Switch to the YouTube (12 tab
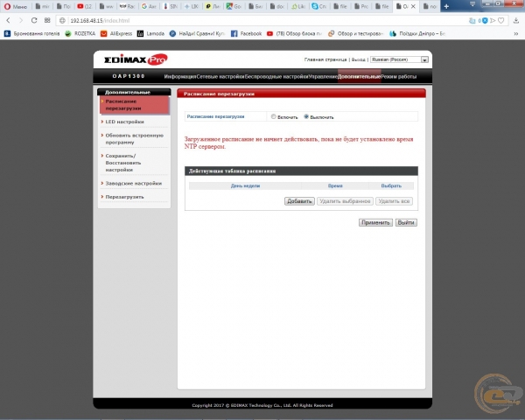 point(84,6)
